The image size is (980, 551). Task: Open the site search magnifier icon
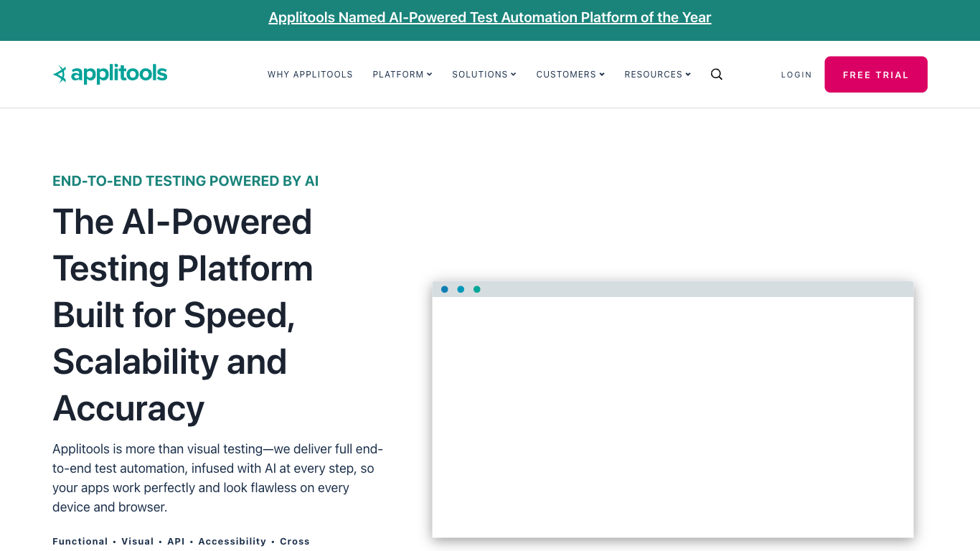click(x=716, y=75)
